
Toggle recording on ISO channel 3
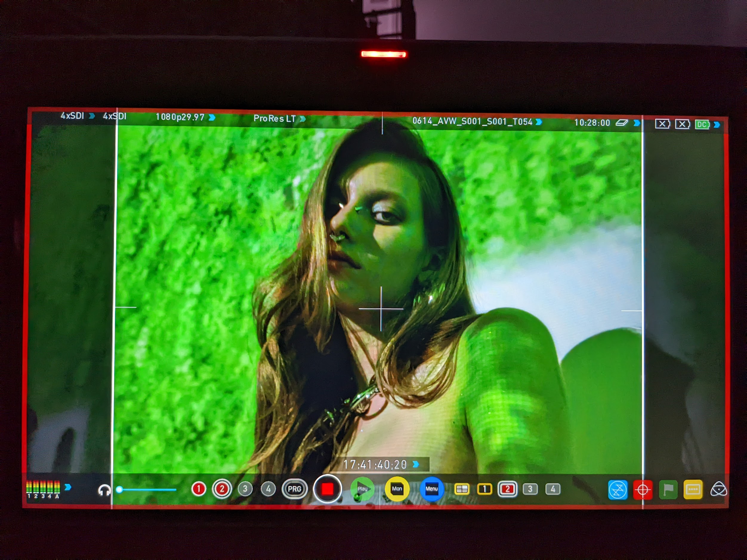(x=245, y=488)
